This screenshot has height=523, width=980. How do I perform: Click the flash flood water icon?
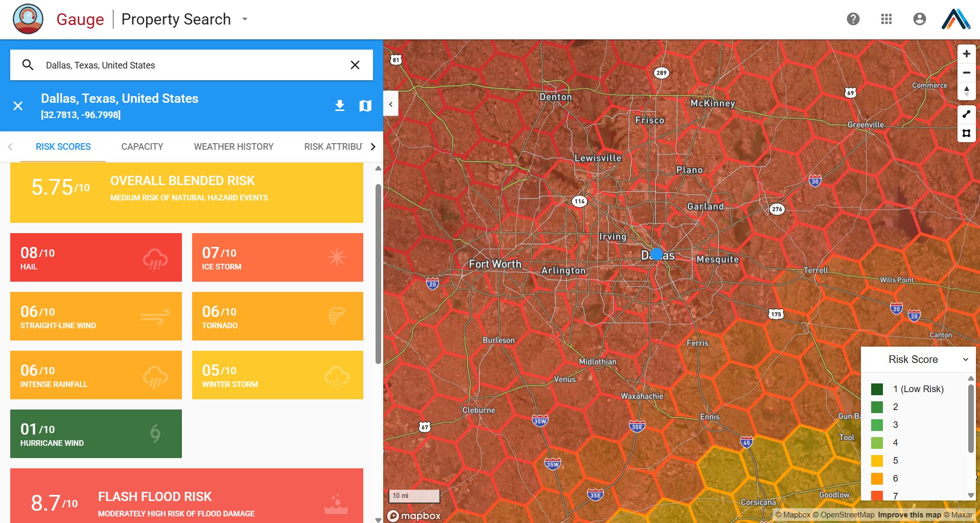pos(336,504)
